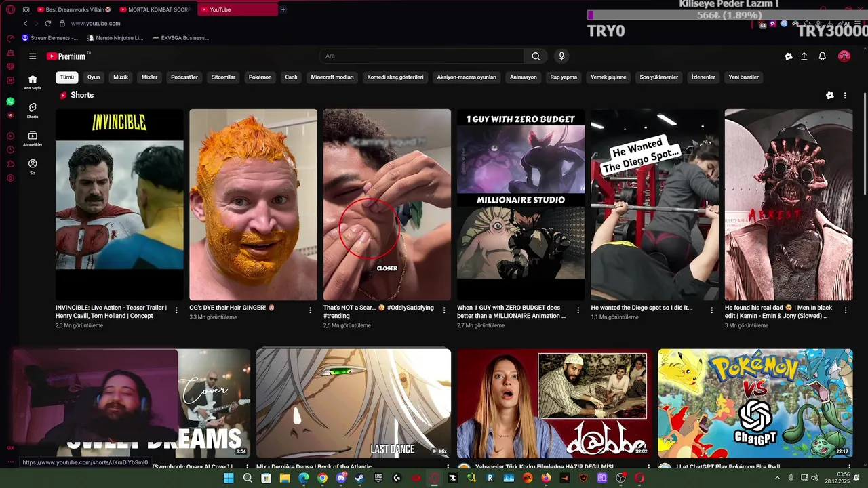Open options for OG's DYE their Hair short

point(311,310)
